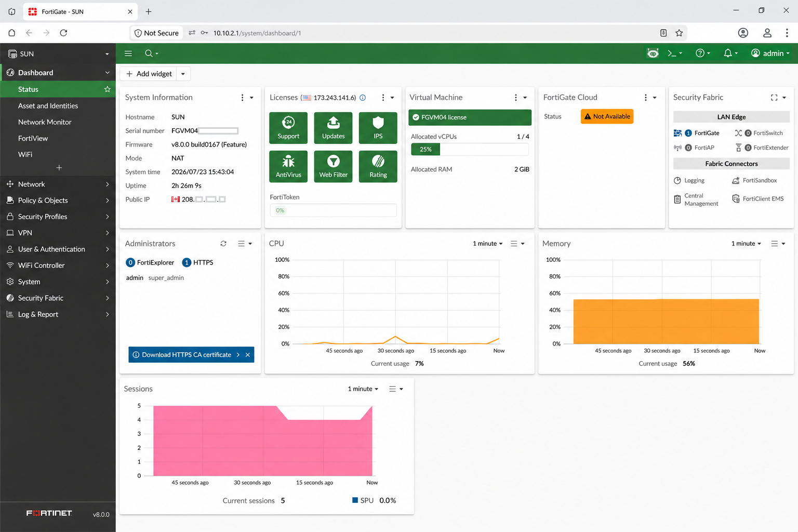Click the Logging connector icon
The width and height of the screenshot is (798, 532).
click(677, 181)
